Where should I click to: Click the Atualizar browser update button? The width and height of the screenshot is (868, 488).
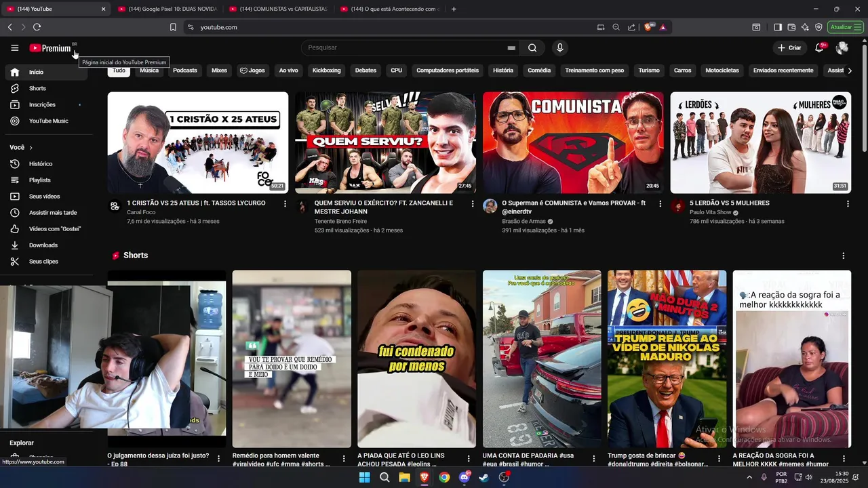click(844, 27)
